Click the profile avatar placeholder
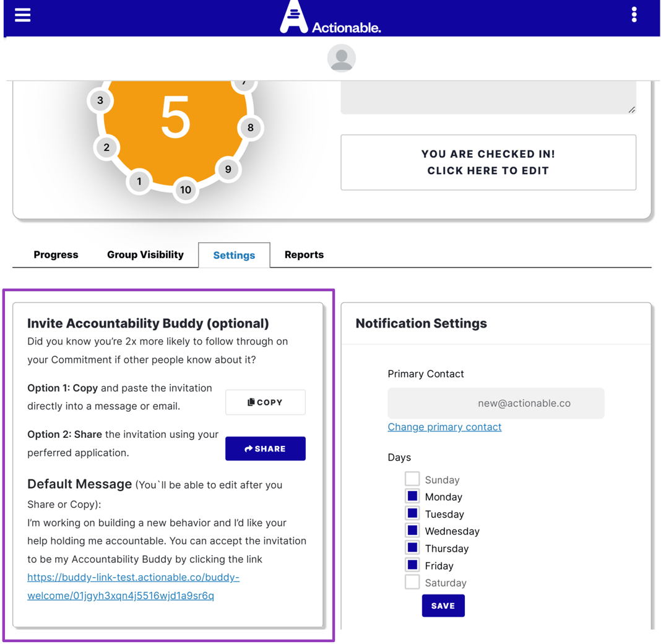Screen dimensions: 661x644 point(341,58)
